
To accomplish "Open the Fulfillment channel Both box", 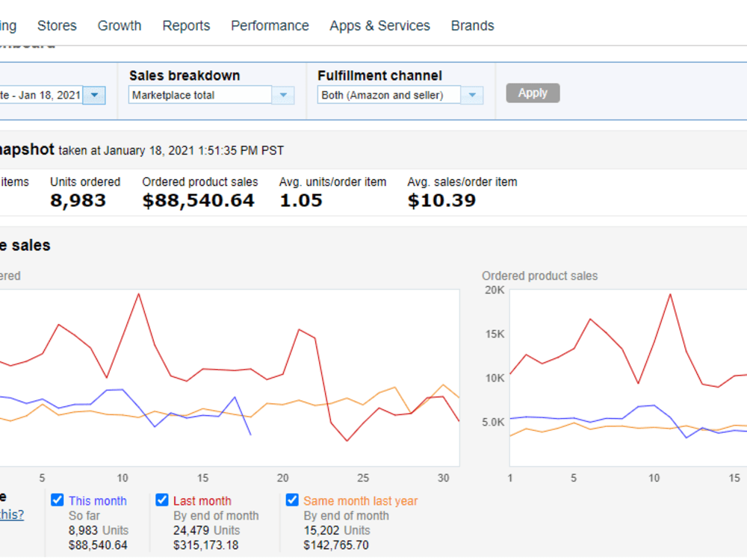I will (388, 95).
